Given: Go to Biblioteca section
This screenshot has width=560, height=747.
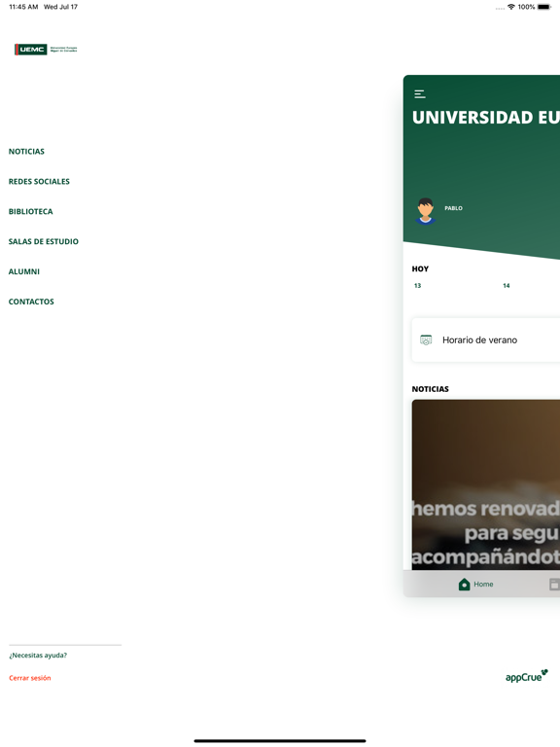Looking at the screenshot, I should [x=31, y=211].
